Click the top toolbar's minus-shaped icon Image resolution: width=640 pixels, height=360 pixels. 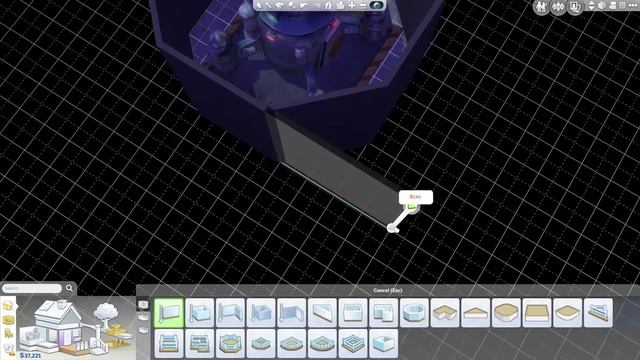tap(362, 5)
